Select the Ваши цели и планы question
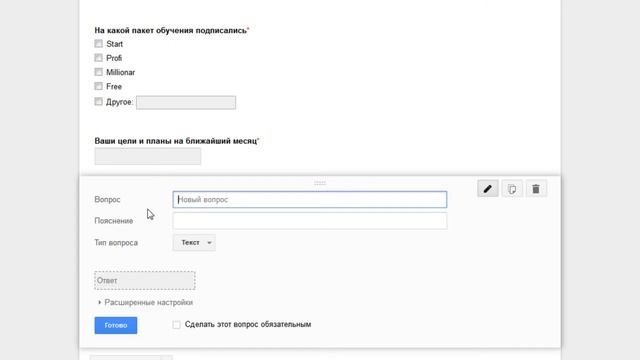The height and width of the screenshot is (360, 640). click(176, 141)
